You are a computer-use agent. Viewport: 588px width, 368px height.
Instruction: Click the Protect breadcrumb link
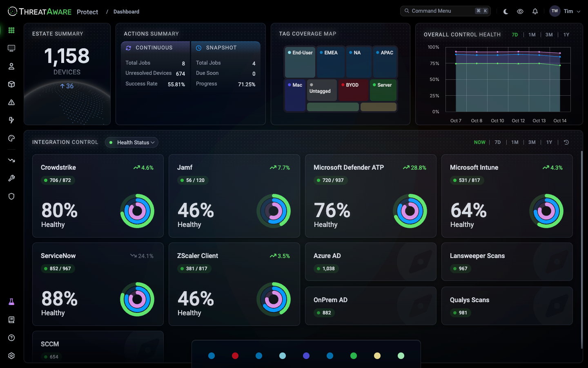pyautogui.click(x=87, y=12)
